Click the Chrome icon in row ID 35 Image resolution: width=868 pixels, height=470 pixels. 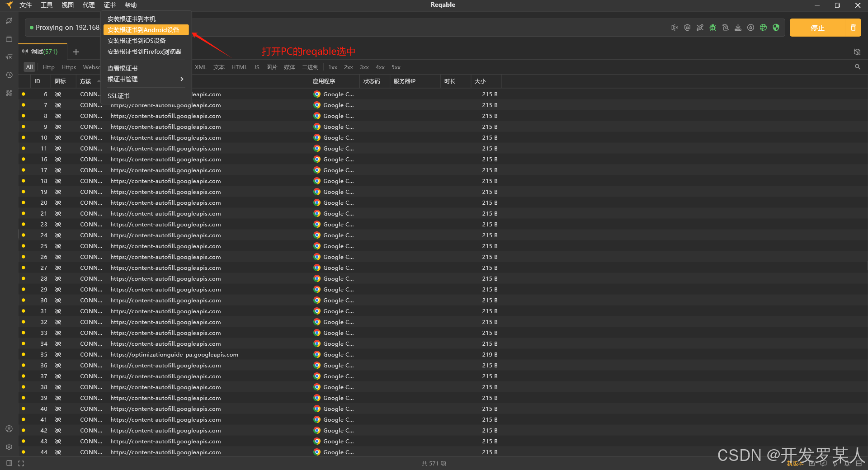point(317,355)
